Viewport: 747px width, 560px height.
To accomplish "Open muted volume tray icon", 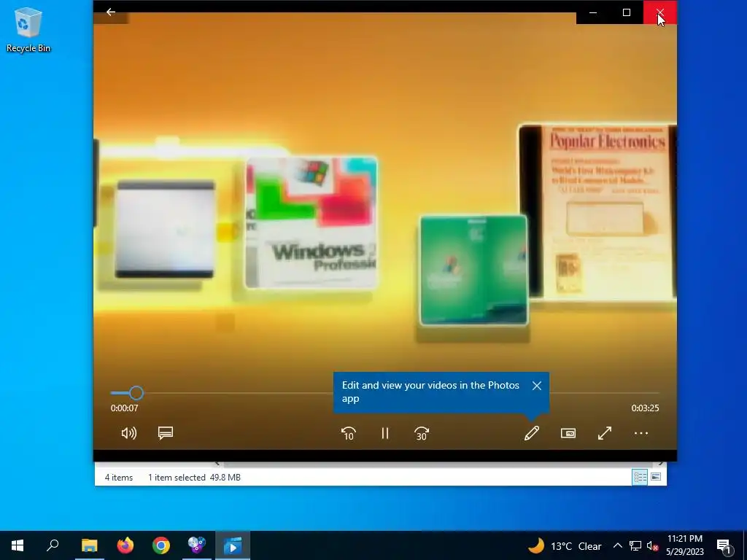I will [652, 546].
